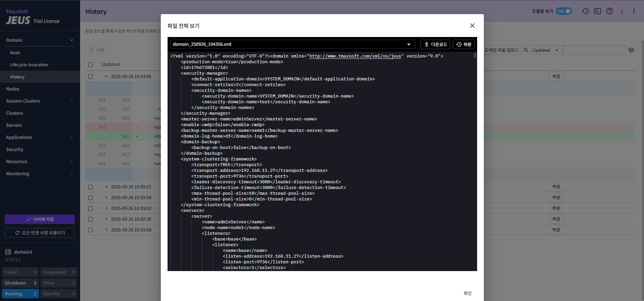Click the help question mark icon
Image resolution: width=644 pixels, height=301 pixels.
click(x=610, y=11)
